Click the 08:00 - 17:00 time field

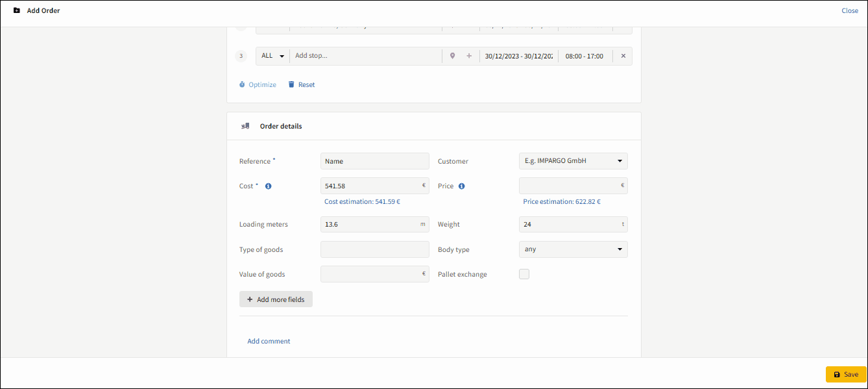point(585,56)
